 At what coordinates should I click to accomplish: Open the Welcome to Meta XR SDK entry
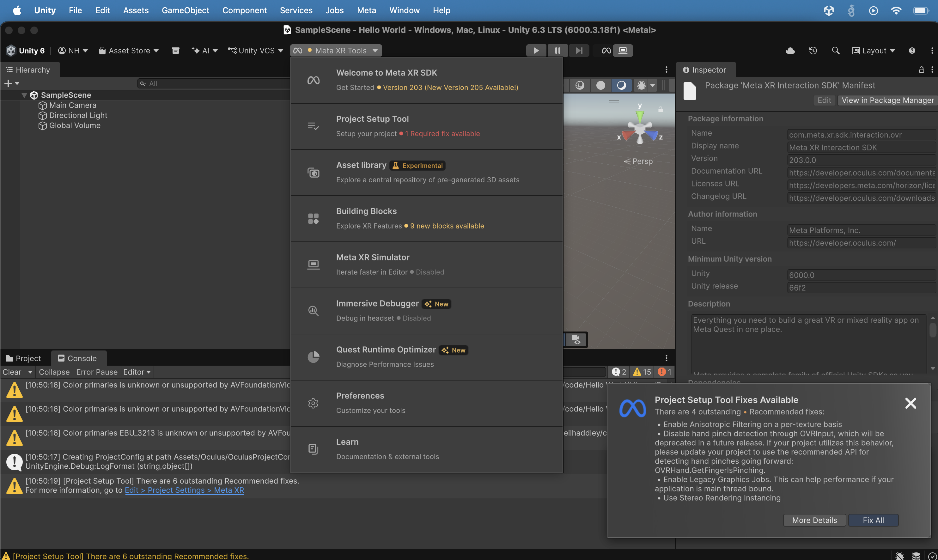[426, 80]
